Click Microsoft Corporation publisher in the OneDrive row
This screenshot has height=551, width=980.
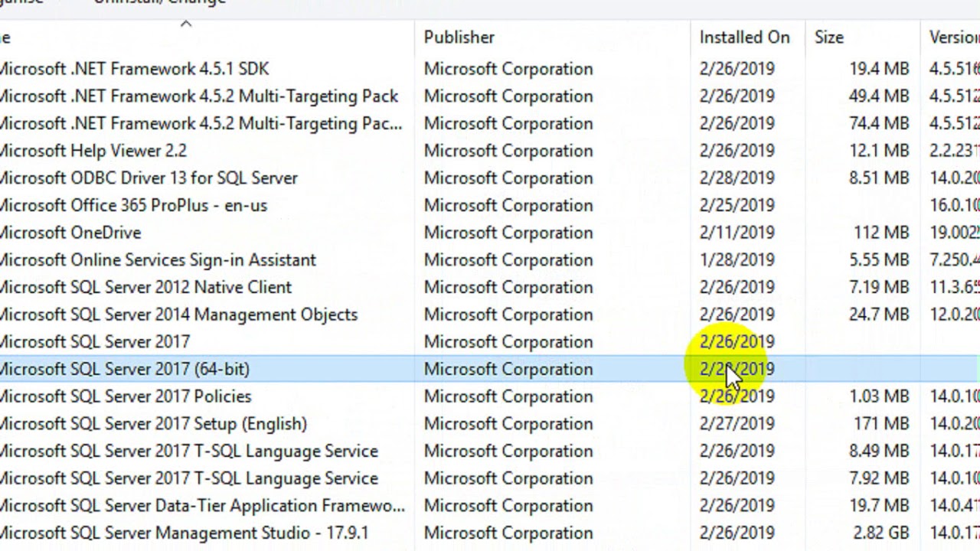point(508,233)
